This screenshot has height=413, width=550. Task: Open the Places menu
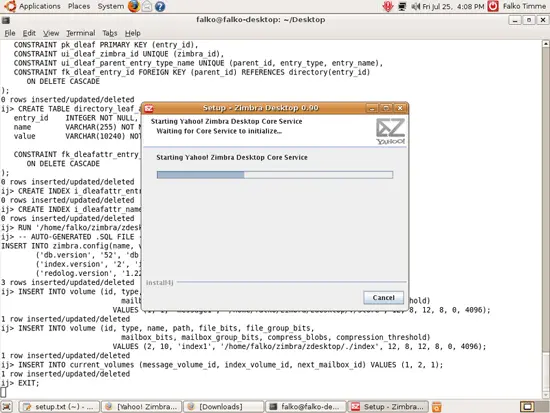click(79, 6)
